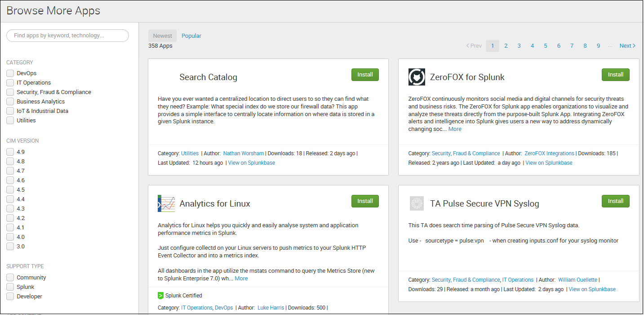Image resolution: width=644 pixels, height=315 pixels.
Task: Check CIM version 4.3 checkbox
Action: [10, 209]
